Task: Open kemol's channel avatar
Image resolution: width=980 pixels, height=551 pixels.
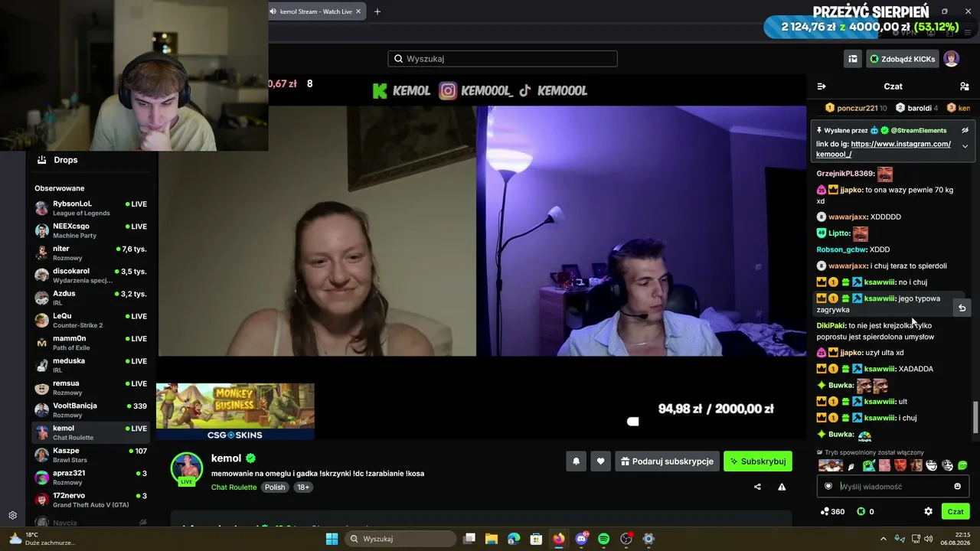Action: (186, 469)
